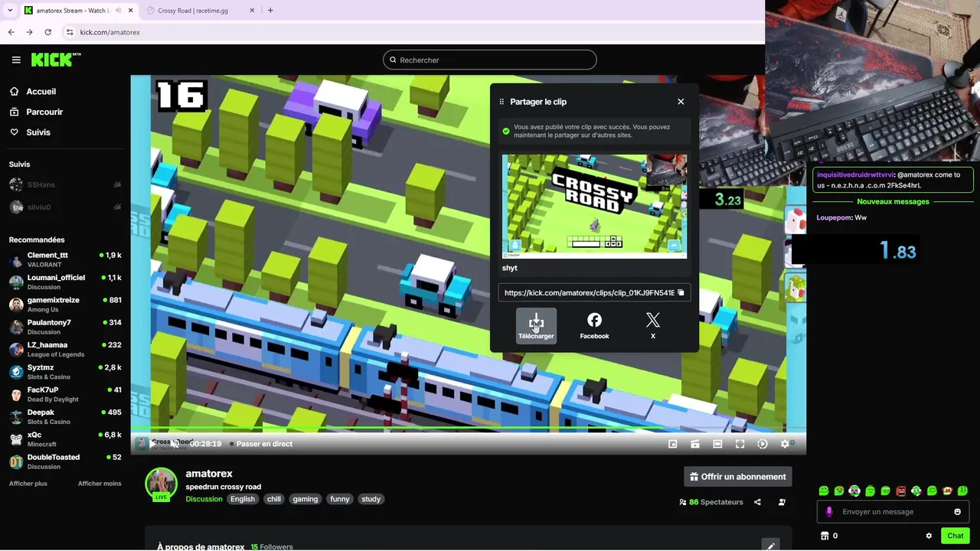Open recommended channel Clement_ttt
The image size is (980, 551).
(65, 259)
